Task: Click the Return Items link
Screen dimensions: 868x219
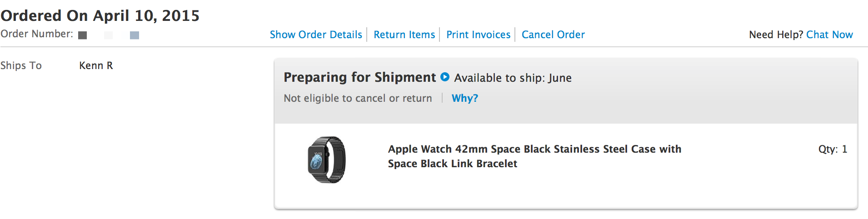Action: pos(404,35)
